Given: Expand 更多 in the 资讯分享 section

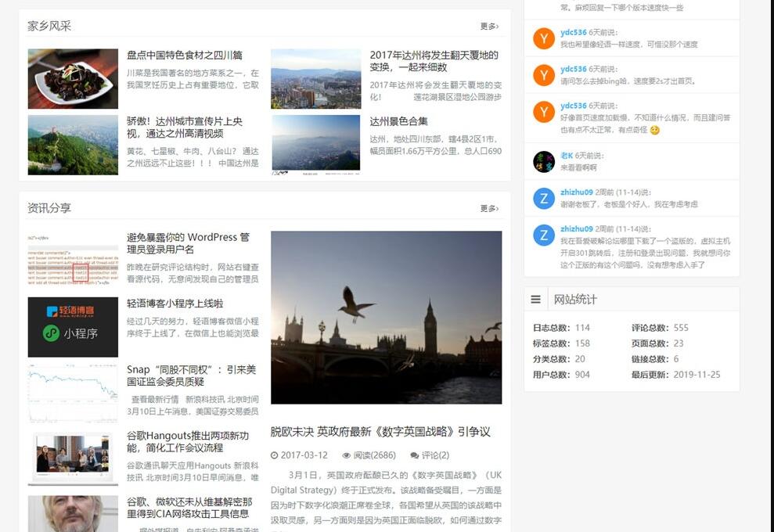Looking at the screenshot, I should (489, 209).
